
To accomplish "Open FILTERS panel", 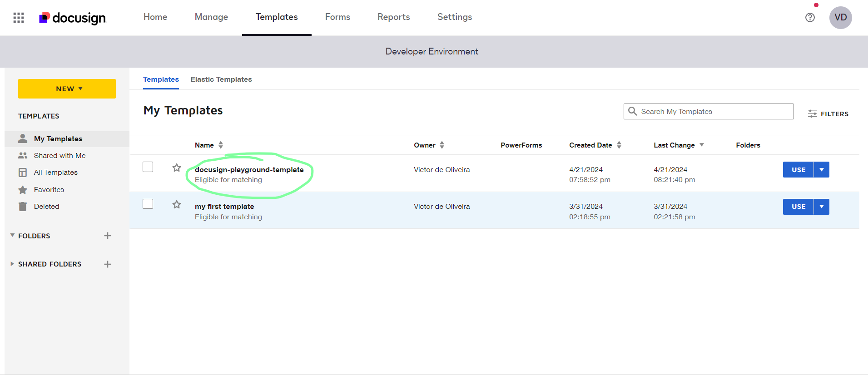I will (x=828, y=114).
